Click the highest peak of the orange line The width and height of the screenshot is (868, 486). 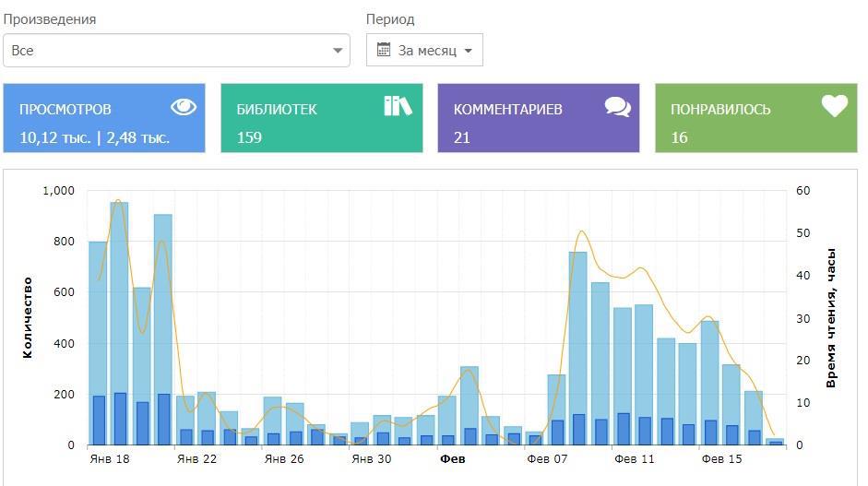(x=117, y=200)
